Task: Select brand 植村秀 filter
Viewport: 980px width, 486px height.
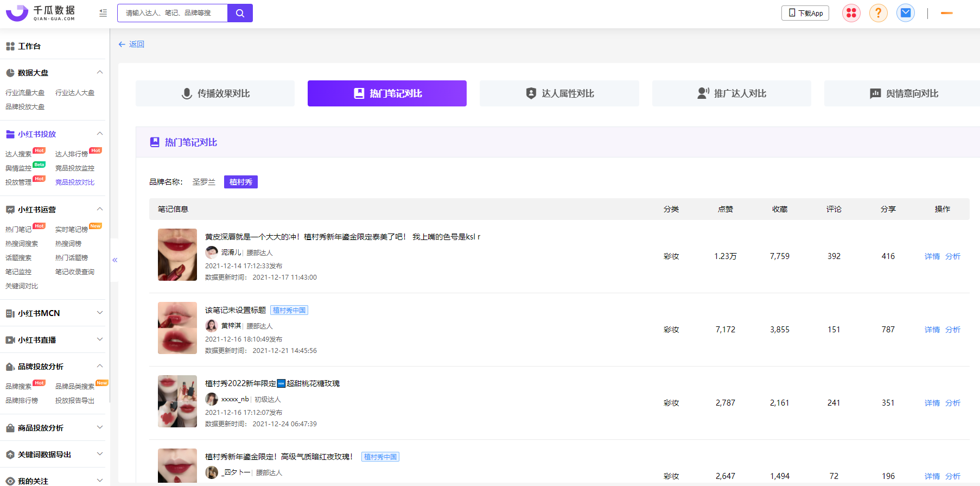Action: (x=241, y=182)
